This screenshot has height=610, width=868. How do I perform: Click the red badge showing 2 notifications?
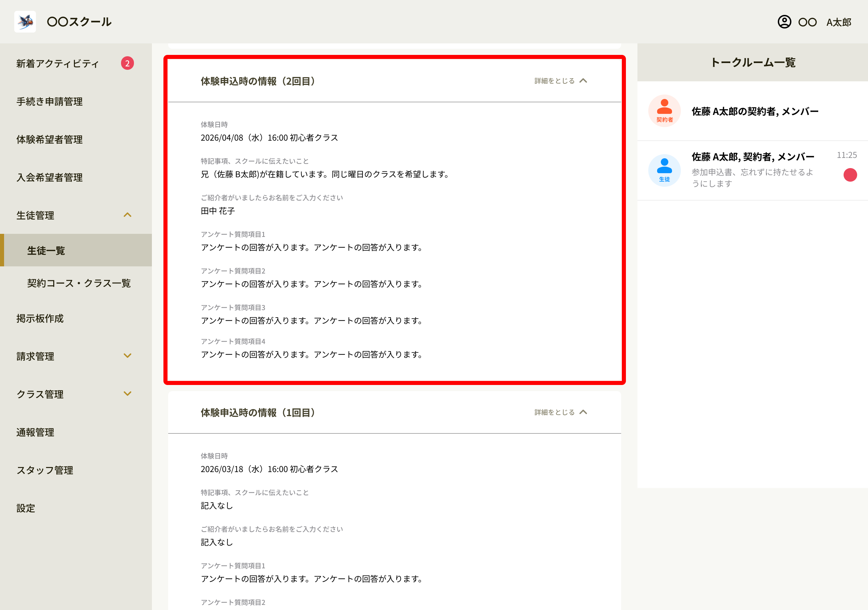(x=127, y=63)
